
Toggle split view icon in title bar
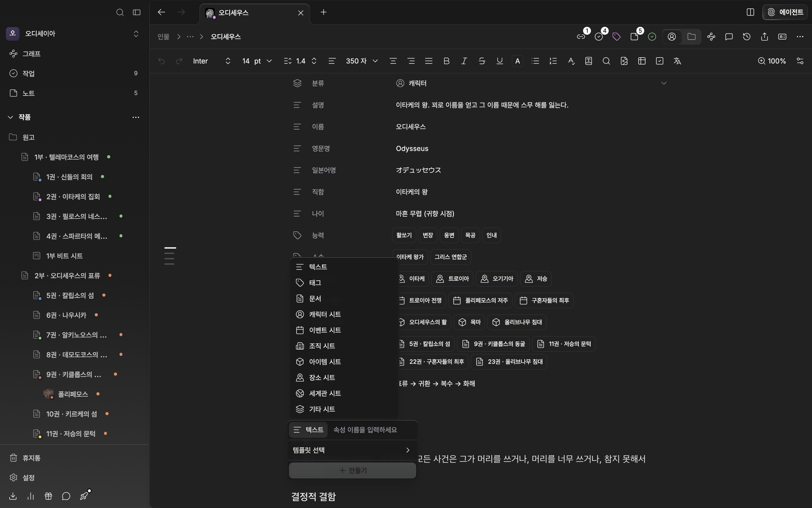pyautogui.click(x=750, y=12)
